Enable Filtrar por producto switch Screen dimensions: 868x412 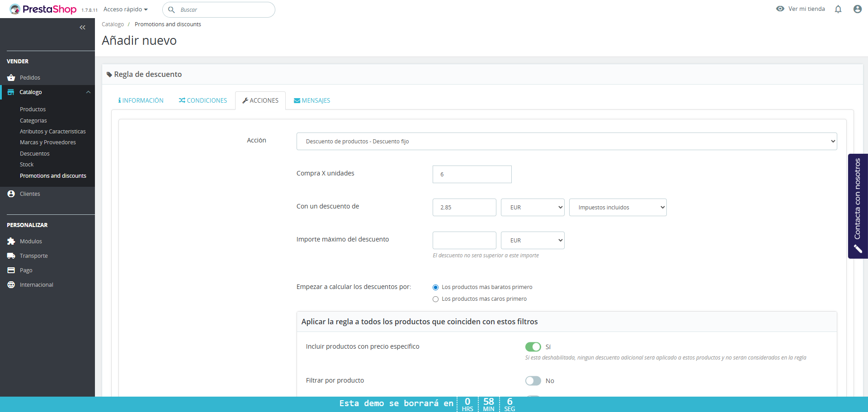tap(533, 381)
